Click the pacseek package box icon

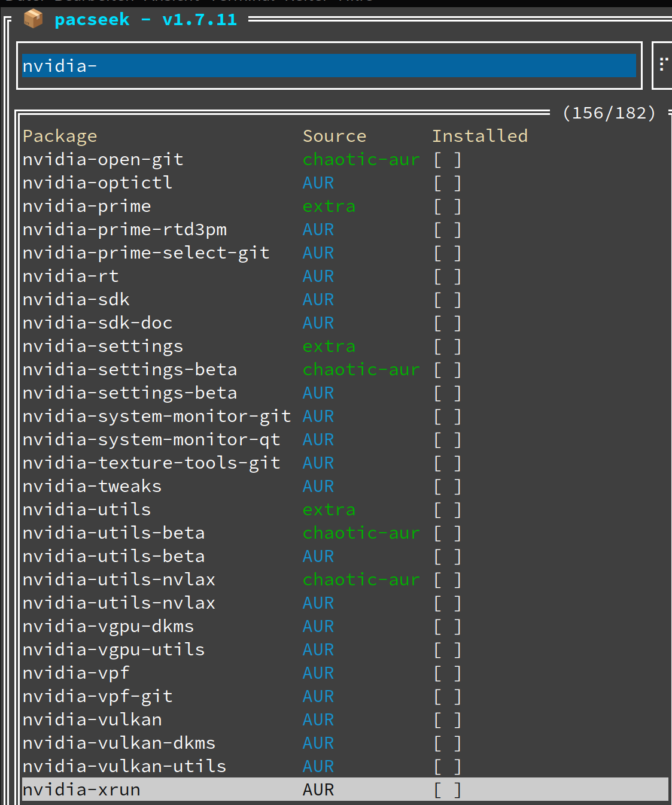pyautogui.click(x=33, y=19)
